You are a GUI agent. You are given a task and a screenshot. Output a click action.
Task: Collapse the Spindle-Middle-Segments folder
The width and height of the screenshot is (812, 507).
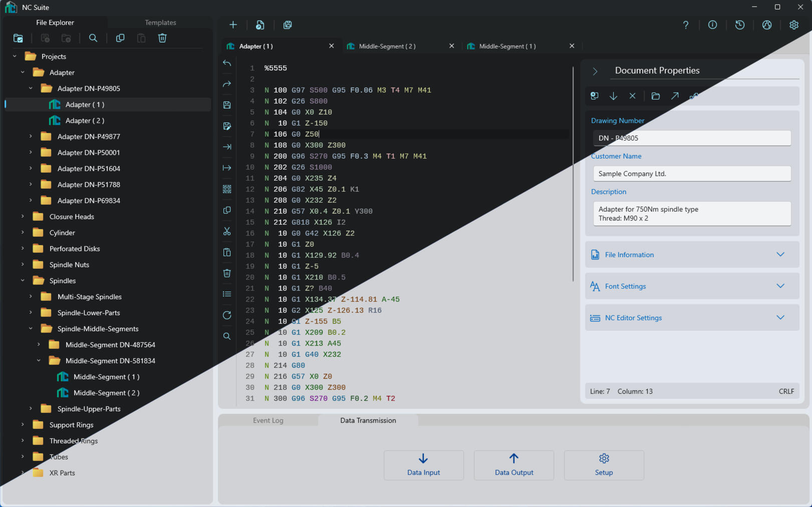coord(31,328)
